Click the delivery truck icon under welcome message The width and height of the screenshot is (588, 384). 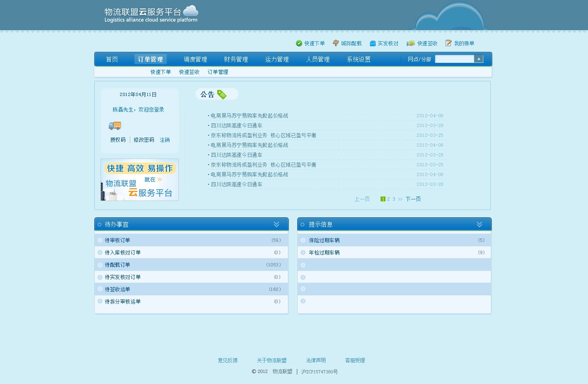point(115,125)
